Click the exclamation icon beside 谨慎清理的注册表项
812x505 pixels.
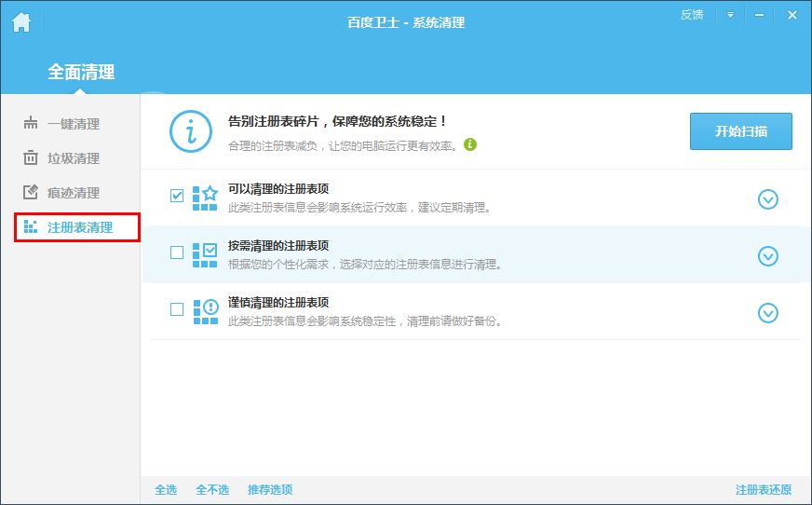tap(205, 311)
